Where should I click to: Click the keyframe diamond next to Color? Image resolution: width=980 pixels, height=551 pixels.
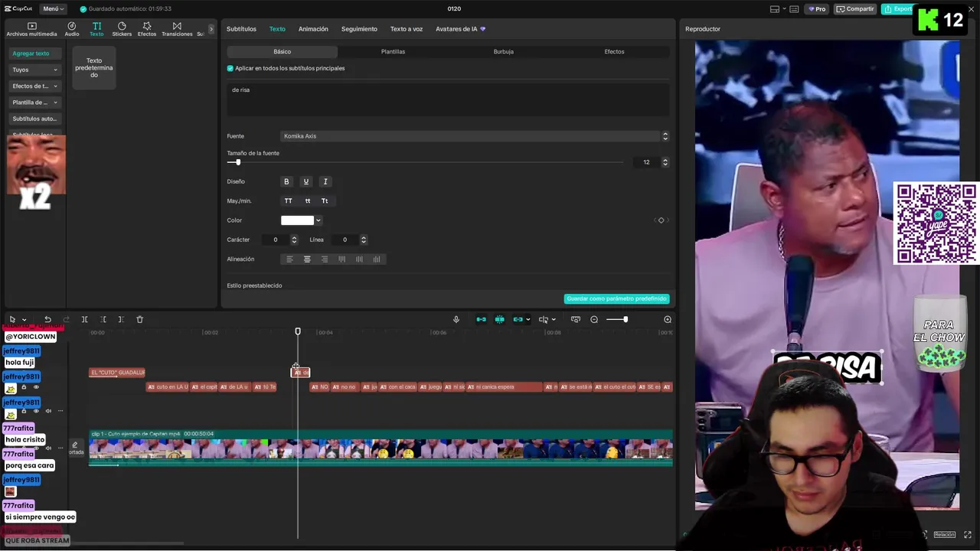pos(661,220)
